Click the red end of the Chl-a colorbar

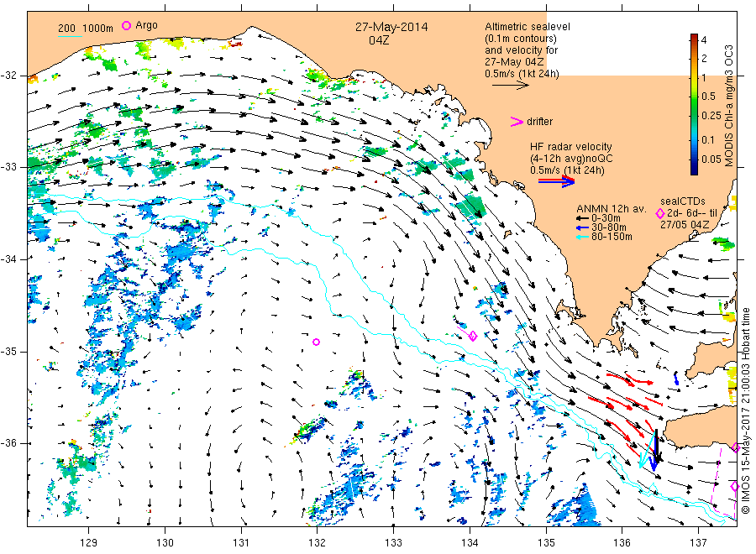tap(694, 38)
